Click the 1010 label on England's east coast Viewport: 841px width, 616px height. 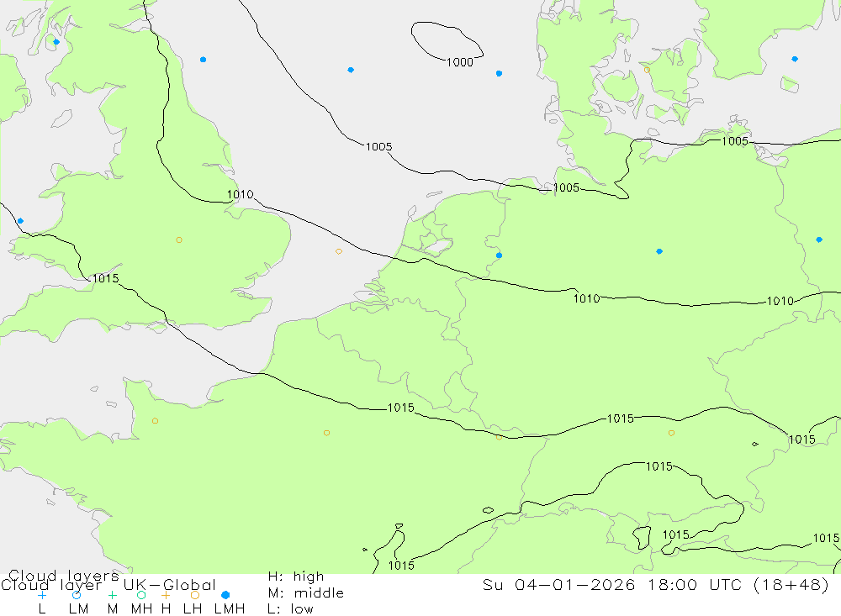pyautogui.click(x=240, y=195)
